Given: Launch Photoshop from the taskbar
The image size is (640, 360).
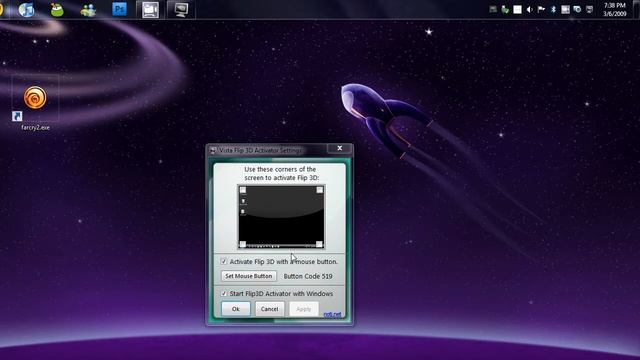Looking at the screenshot, I should 119,9.
